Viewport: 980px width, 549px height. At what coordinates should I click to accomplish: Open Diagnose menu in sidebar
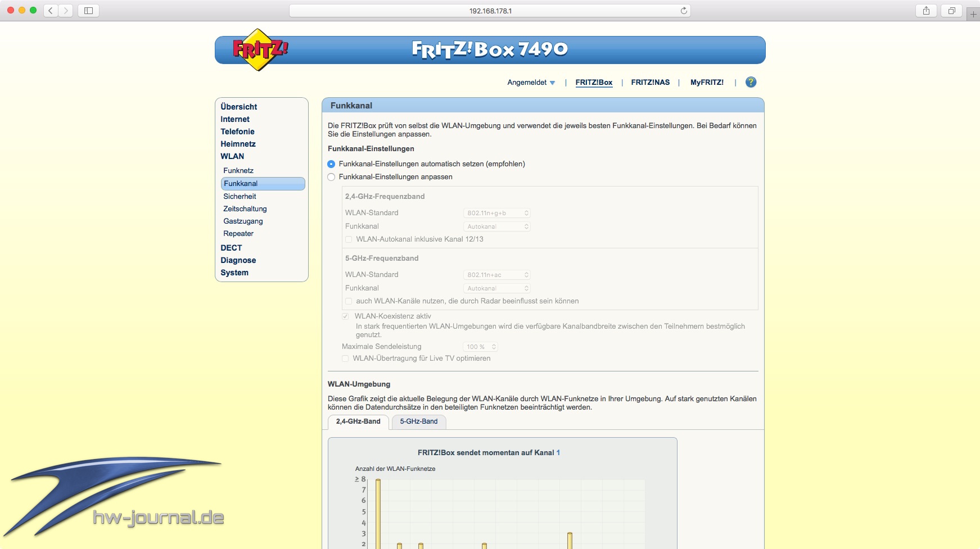click(x=238, y=260)
